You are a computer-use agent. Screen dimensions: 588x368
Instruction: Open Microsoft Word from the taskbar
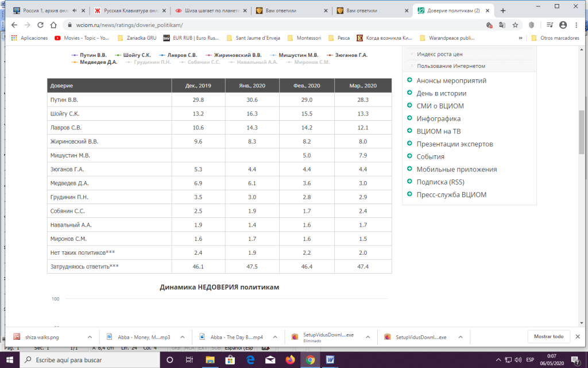(330, 359)
